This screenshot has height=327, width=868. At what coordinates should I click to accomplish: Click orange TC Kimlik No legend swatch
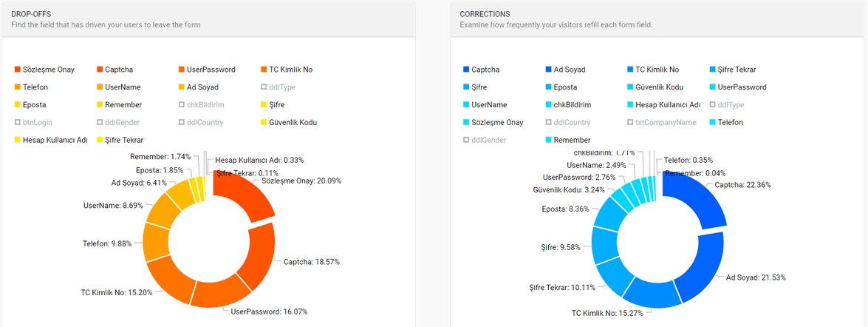coord(264,70)
